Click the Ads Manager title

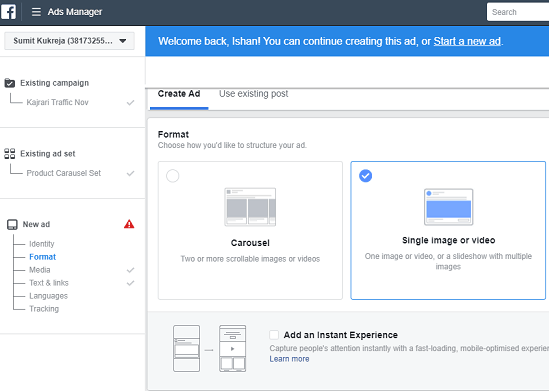[75, 12]
